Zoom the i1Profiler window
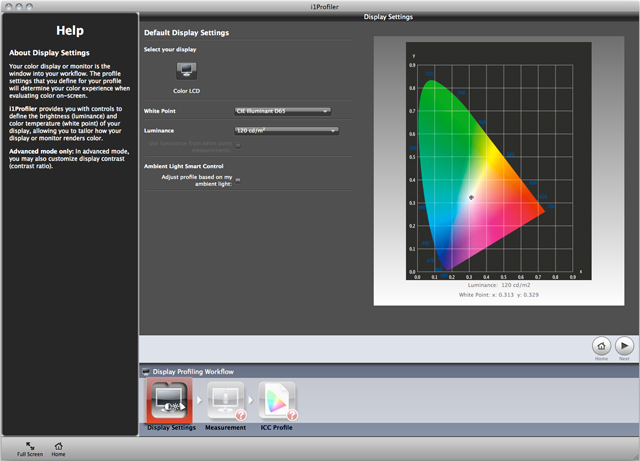 coord(29,7)
